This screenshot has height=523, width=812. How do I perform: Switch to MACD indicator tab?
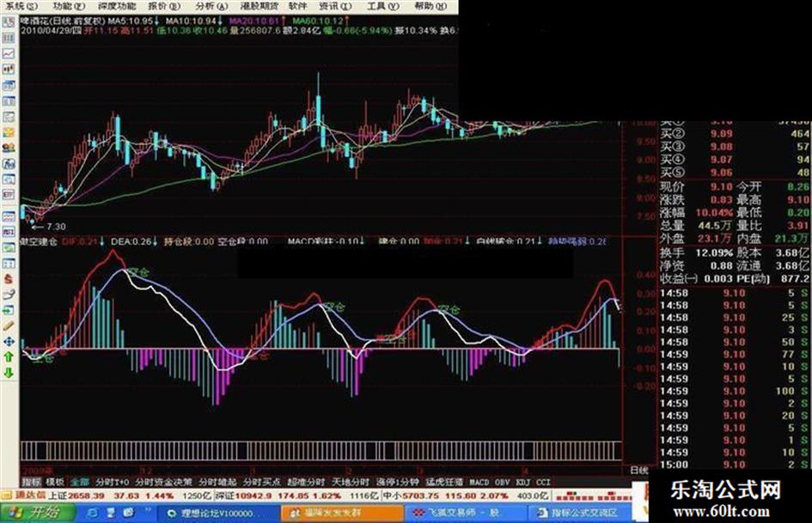coord(479,482)
